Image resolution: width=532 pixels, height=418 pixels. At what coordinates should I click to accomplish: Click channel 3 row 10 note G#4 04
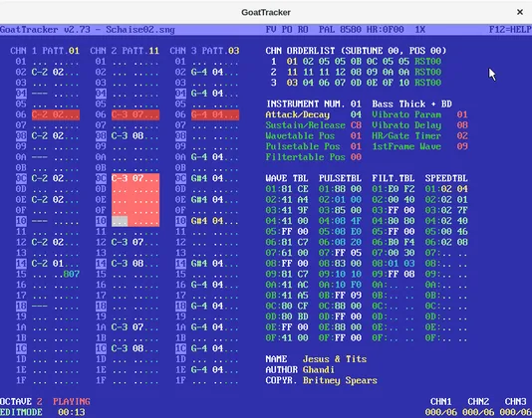point(207,221)
